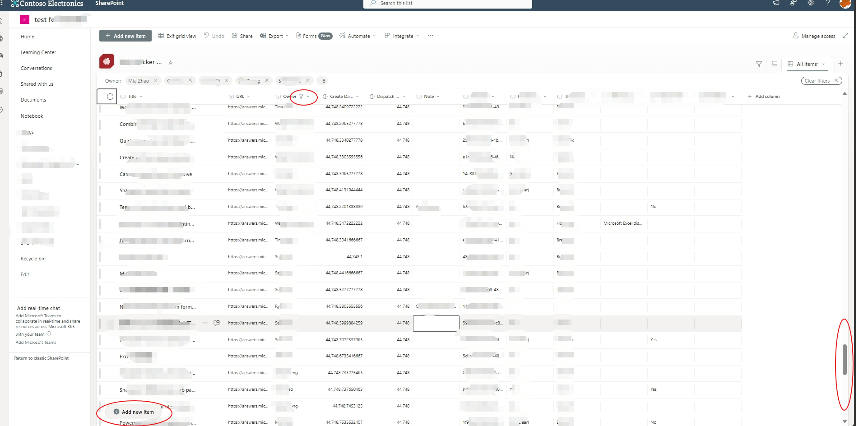Open the Automate dropdown menu
The width and height of the screenshot is (868, 426).
coord(357,36)
